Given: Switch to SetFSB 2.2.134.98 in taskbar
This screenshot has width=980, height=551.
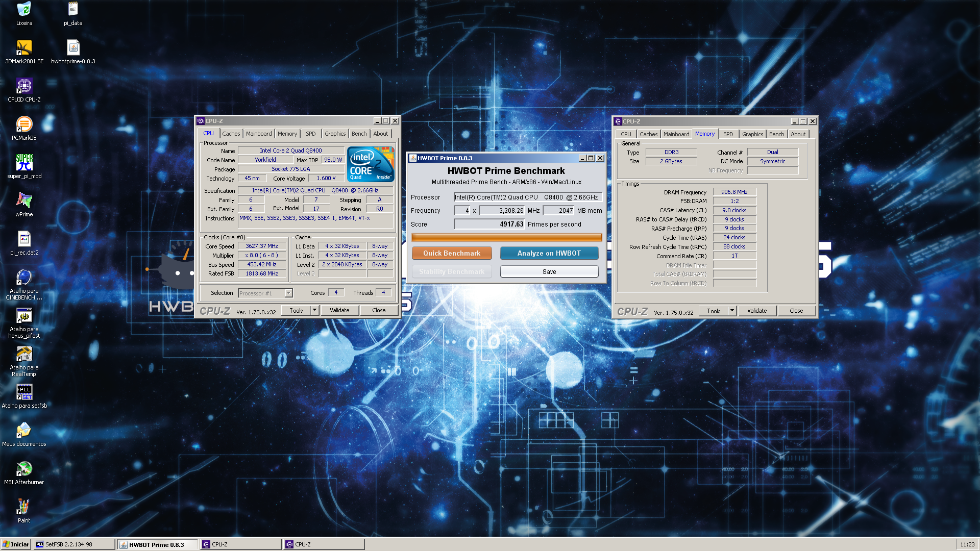Looking at the screenshot, I should (x=75, y=544).
